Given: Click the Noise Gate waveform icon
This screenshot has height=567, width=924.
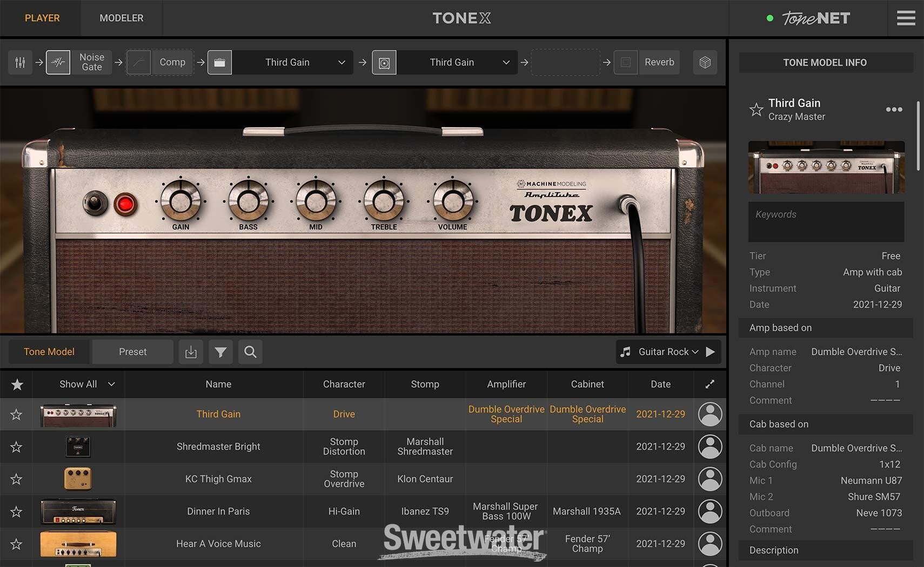Looking at the screenshot, I should [58, 63].
